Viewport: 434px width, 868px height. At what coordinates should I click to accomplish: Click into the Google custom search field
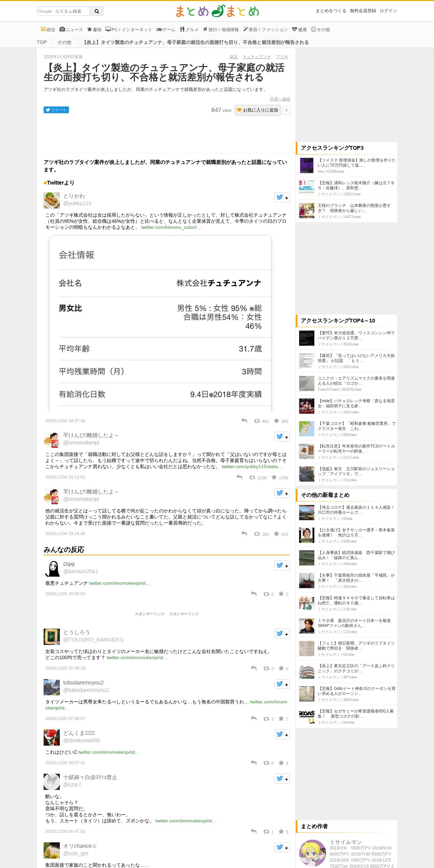(63, 11)
